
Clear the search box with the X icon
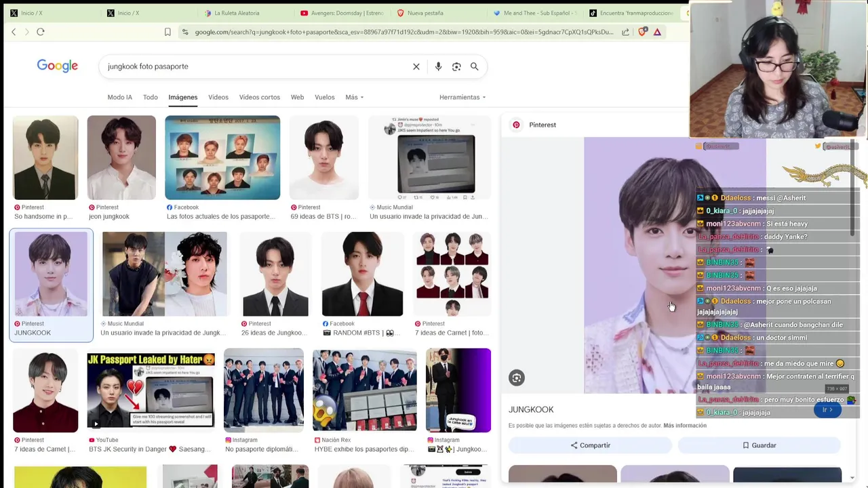tap(416, 66)
